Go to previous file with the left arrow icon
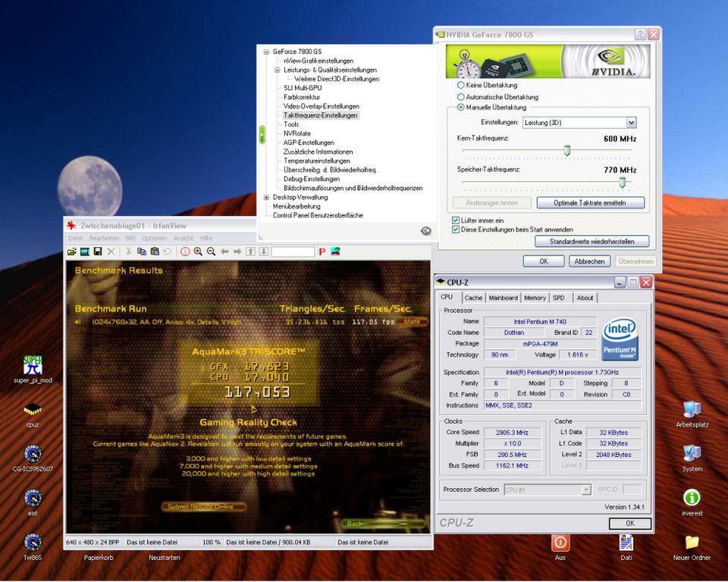The height and width of the screenshot is (582, 728). coord(224,252)
